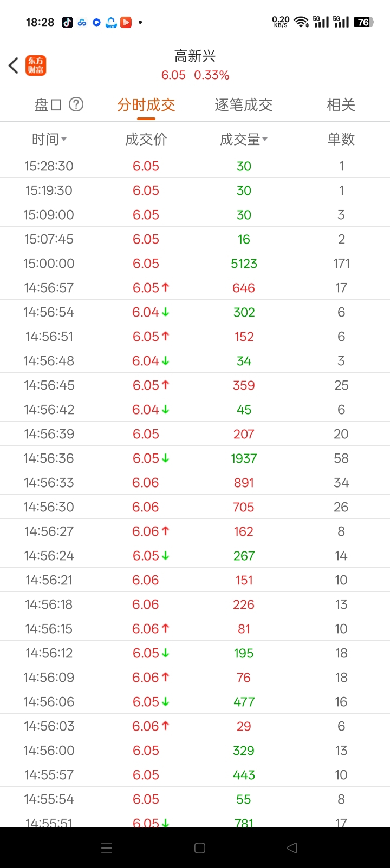Select the 分时成交 tab

[146, 104]
